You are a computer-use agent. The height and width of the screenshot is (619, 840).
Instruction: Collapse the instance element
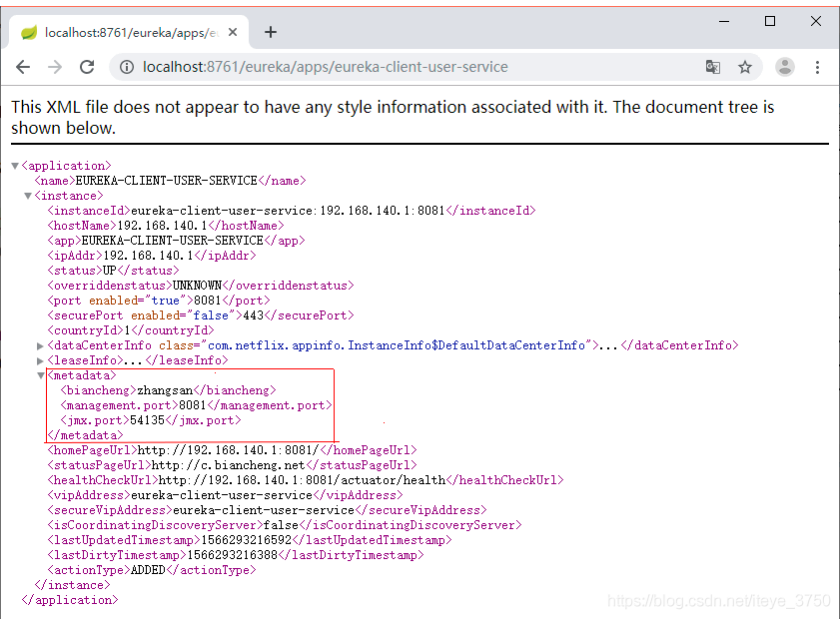[27, 195]
